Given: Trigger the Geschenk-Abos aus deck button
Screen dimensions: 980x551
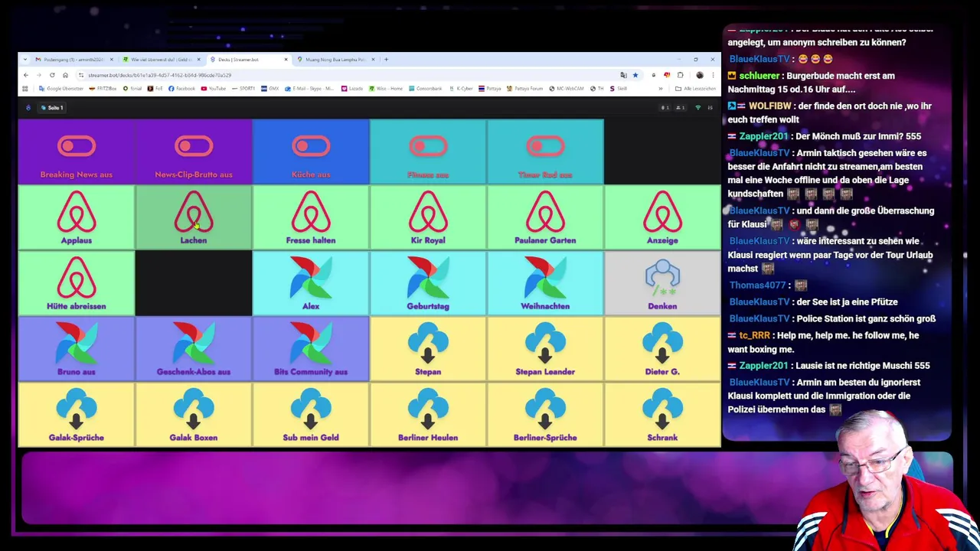Looking at the screenshot, I should point(194,350).
